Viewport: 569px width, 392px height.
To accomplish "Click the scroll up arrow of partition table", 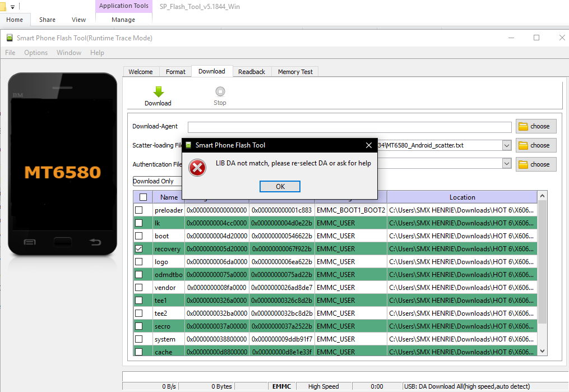I will pos(542,196).
